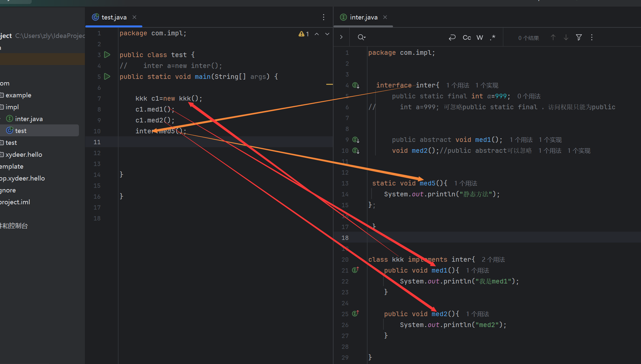Open more search options three-dot menu
The image size is (641, 364).
[x=592, y=37]
